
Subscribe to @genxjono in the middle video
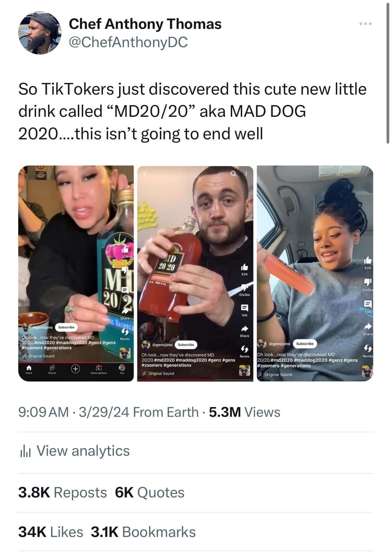coord(186,345)
